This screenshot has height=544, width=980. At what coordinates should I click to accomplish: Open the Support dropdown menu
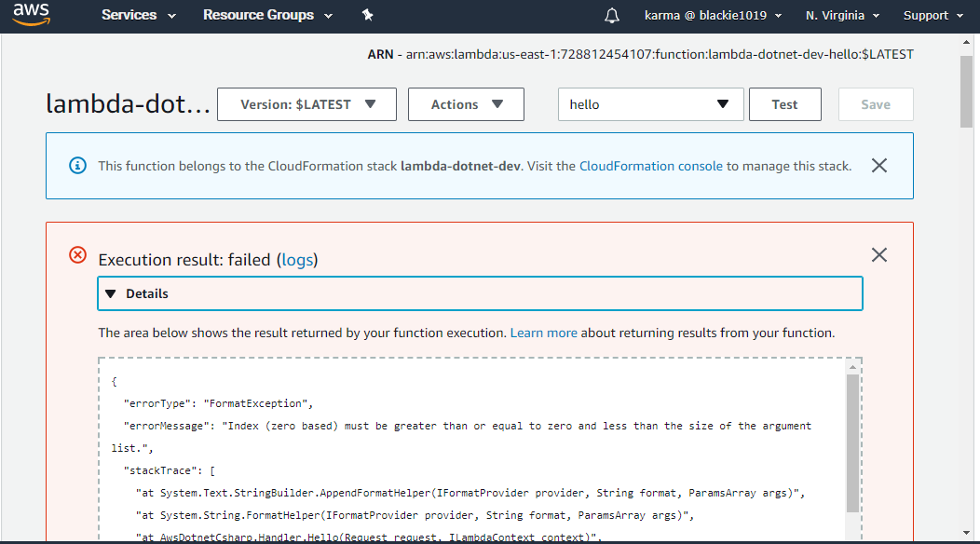(x=932, y=16)
